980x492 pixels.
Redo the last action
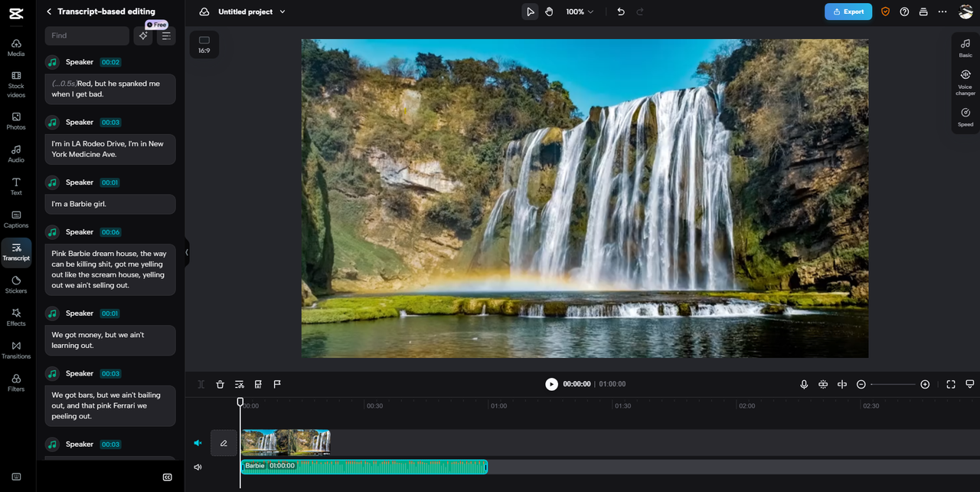point(640,11)
